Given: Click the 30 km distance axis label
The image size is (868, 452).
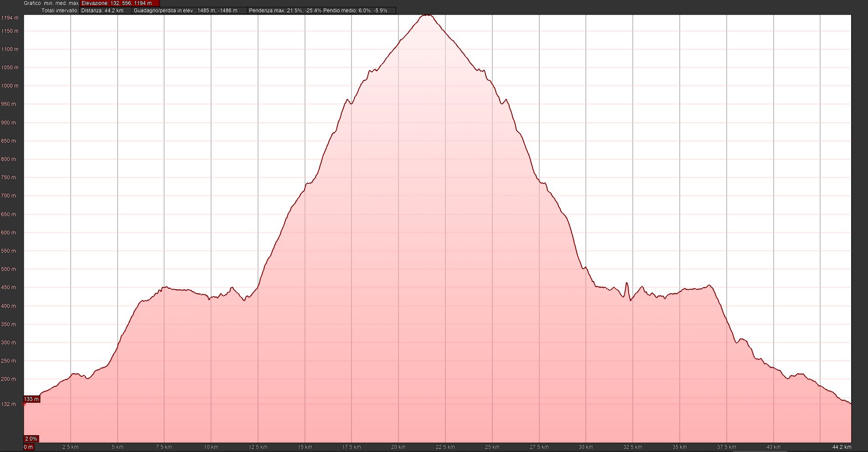Looking at the screenshot, I should click(585, 447).
